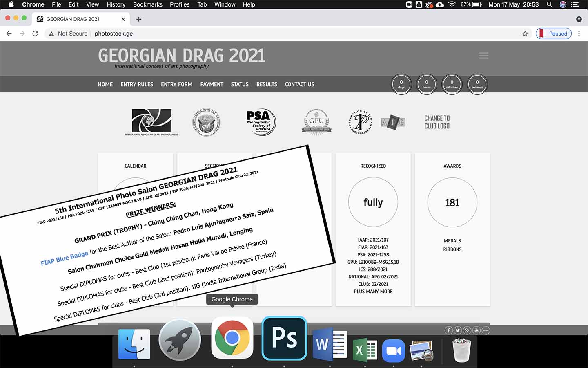This screenshot has width=588, height=368.
Task: Click the GPU laurel wreath logo
Action: coord(316,122)
